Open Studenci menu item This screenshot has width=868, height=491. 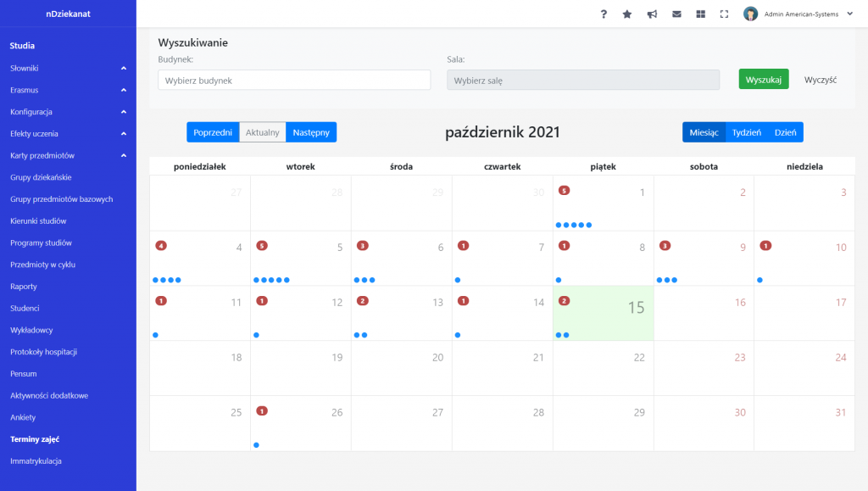click(x=25, y=309)
